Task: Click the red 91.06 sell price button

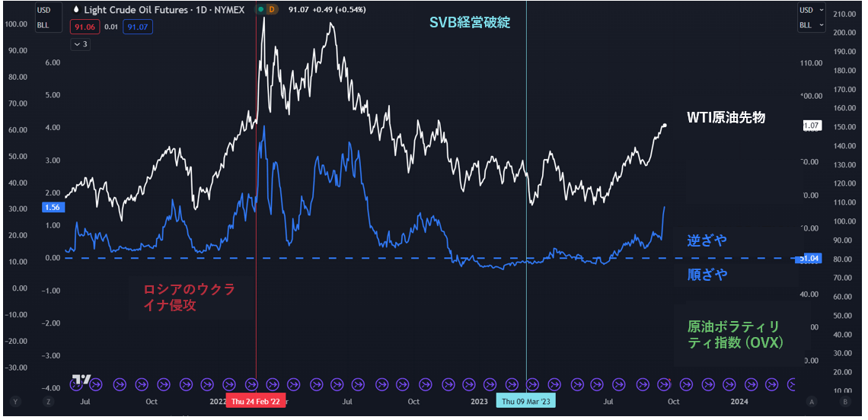Action: (85, 26)
